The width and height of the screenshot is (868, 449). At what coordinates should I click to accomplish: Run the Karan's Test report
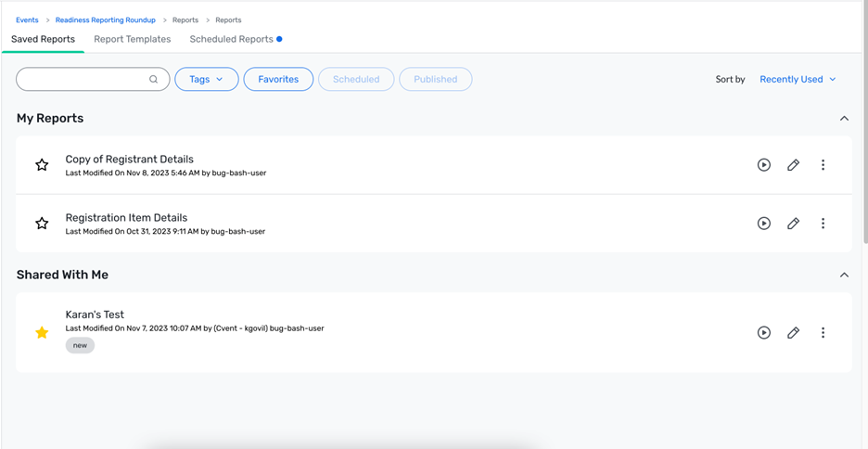pos(764,333)
